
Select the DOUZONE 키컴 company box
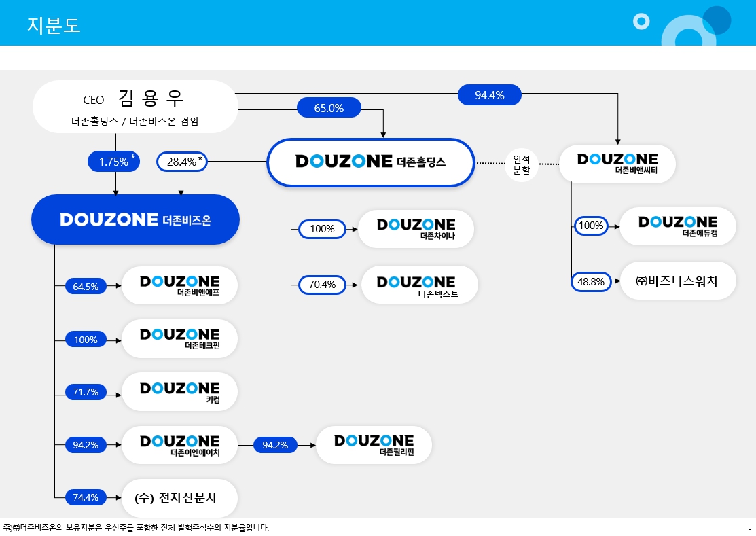pyautogui.click(x=180, y=391)
